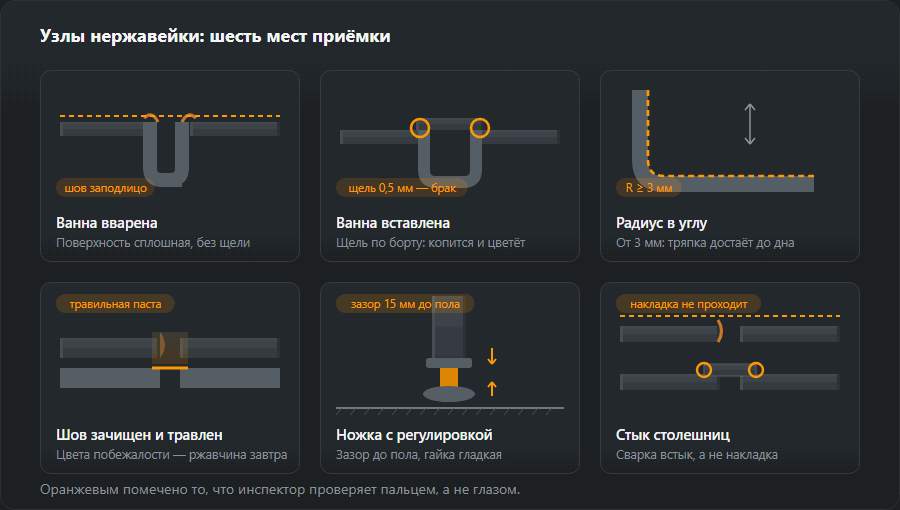
Task: Click the 'травильная паста' tag
Action: [x=115, y=304]
